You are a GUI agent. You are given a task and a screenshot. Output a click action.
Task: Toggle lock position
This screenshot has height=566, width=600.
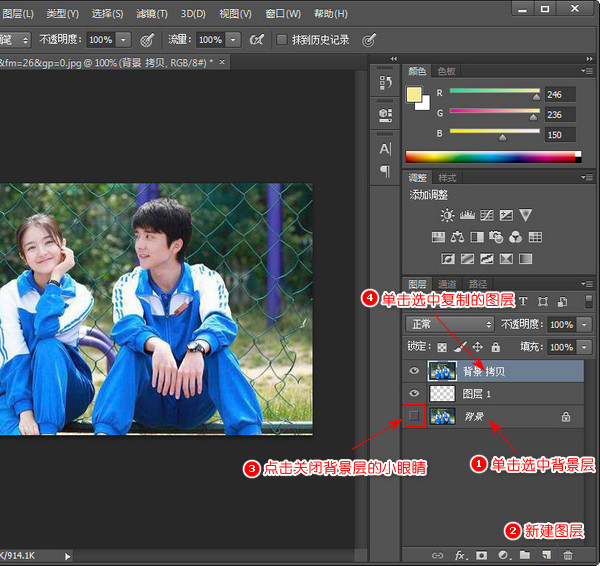tap(477, 347)
